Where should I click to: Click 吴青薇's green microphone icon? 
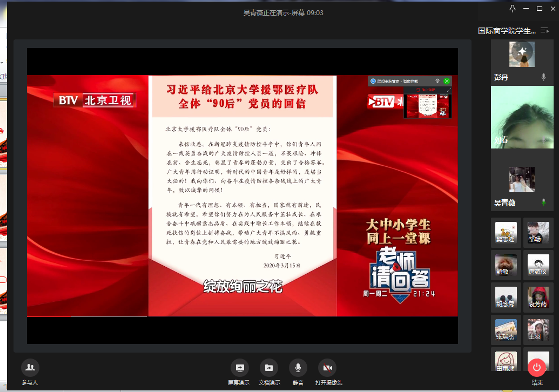pyautogui.click(x=544, y=202)
